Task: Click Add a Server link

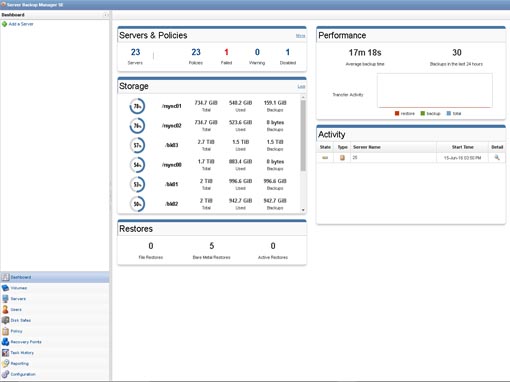Action: coord(21,24)
